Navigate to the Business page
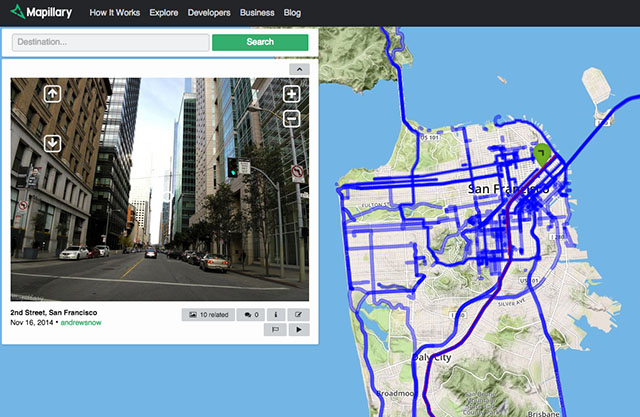Image resolution: width=640 pixels, height=417 pixels. coord(257,13)
